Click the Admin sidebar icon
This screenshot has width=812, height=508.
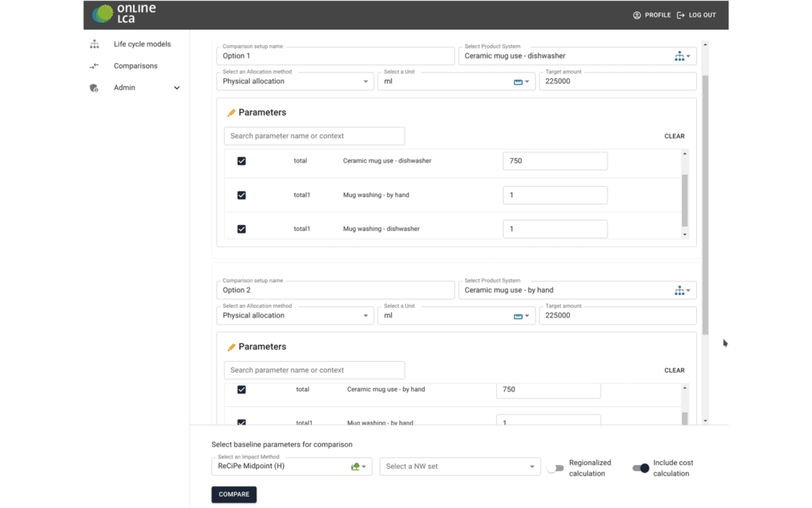pos(94,87)
